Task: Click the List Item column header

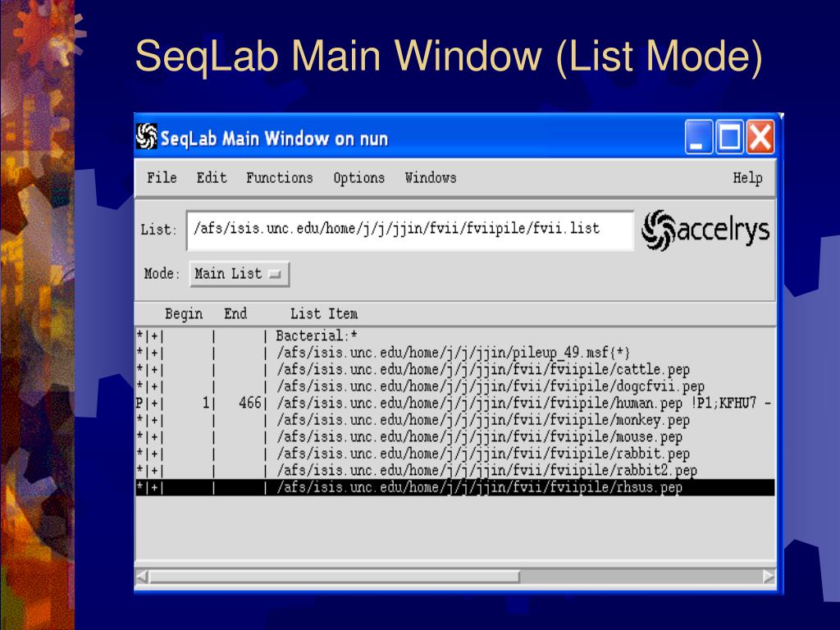Action: pyautogui.click(x=324, y=313)
